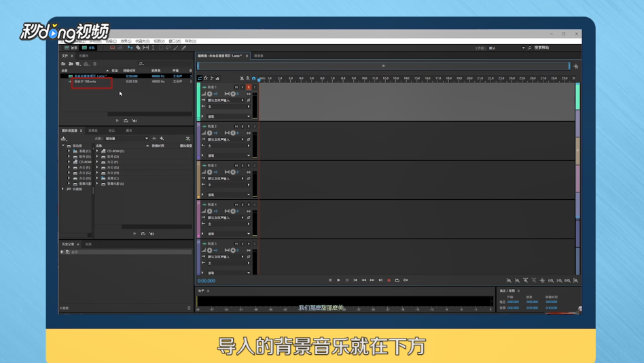Click the Play transport button
This screenshot has width=644, height=363.
coord(338,280)
